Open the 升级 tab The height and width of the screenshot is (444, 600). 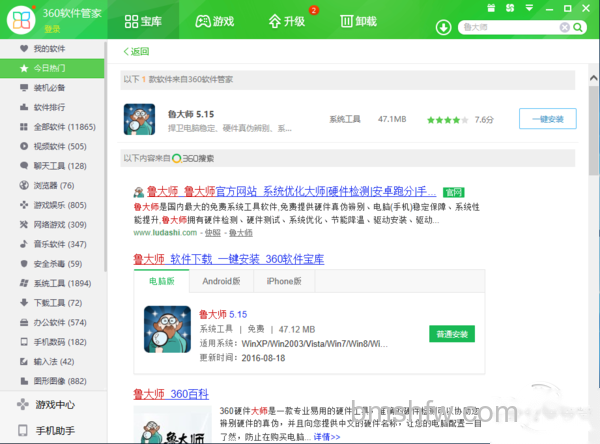(287, 21)
